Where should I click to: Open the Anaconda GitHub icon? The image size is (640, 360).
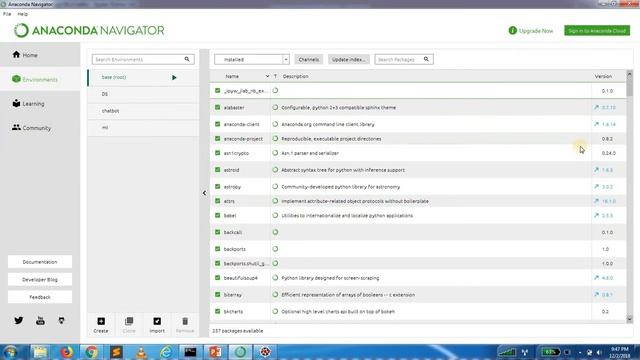pyautogui.click(x=61, y=320)
